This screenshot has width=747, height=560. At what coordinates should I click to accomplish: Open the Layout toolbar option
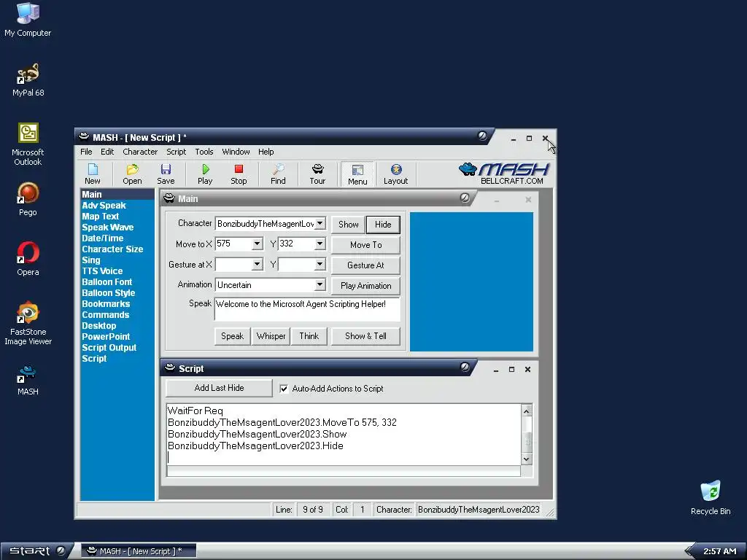(x=395, y=174)
